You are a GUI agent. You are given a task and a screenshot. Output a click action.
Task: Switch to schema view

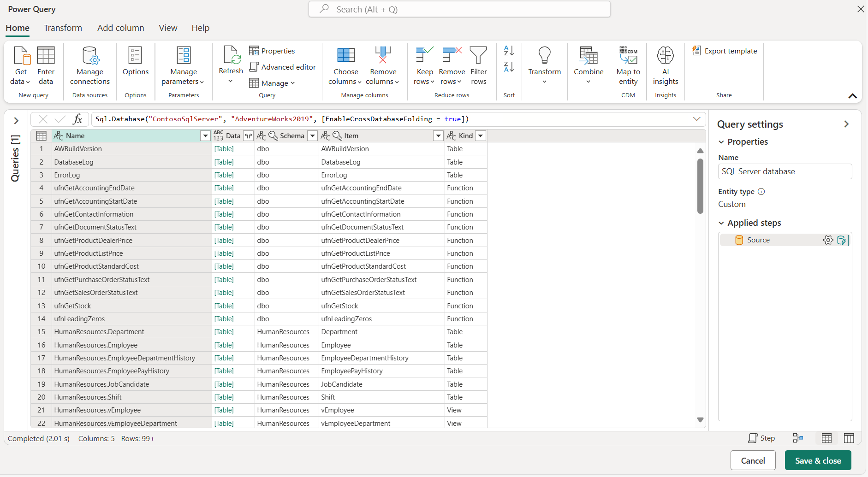click(849, 438)
